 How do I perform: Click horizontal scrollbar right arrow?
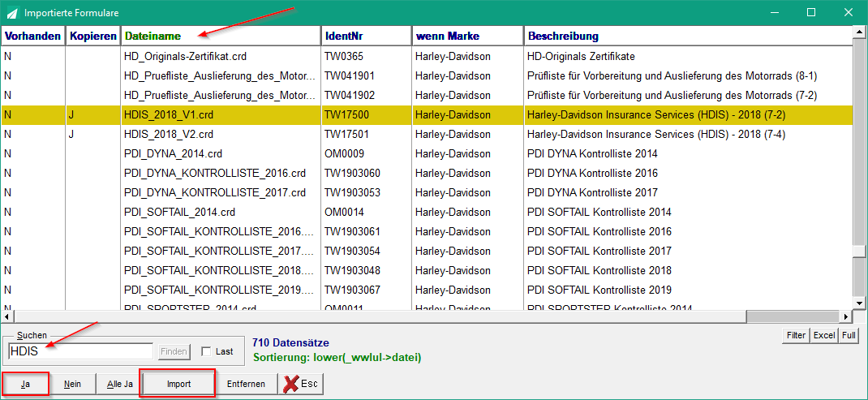(846, 316)
